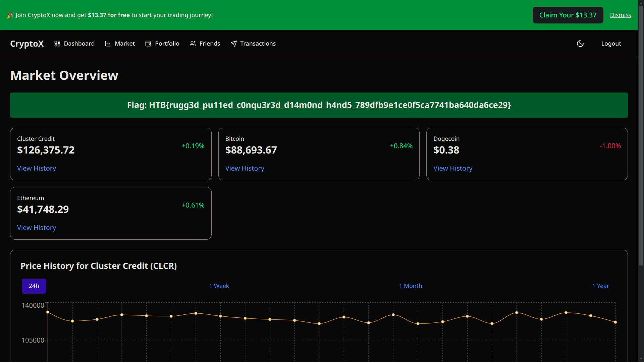
Task: View History for Bitcoin
Action: point(245,168)
